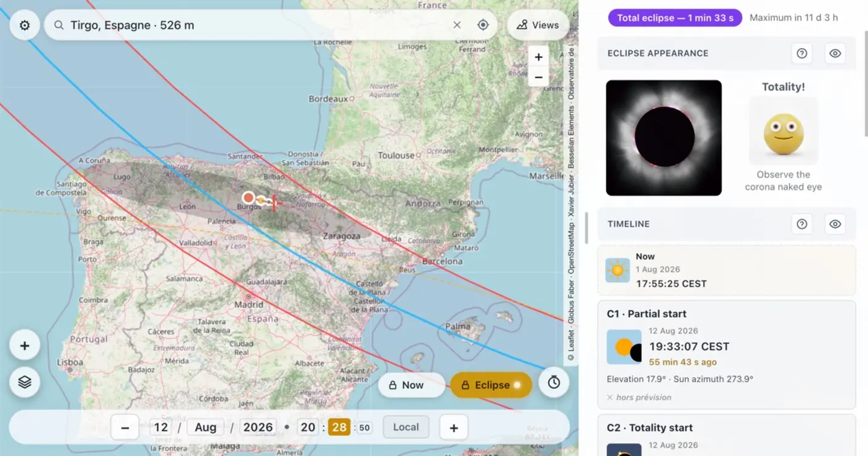The height and width of the screenshot is (456, 868).
Task: Click the Madrid map label
Action: 249,305
